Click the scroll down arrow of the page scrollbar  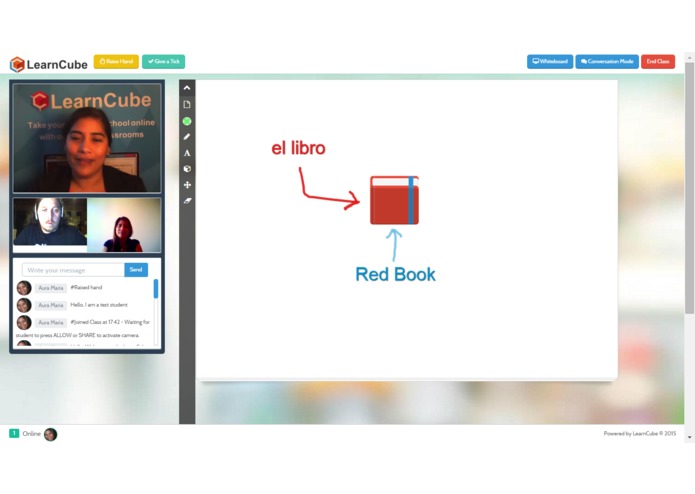pyautogui.click(x=689, y=437)
